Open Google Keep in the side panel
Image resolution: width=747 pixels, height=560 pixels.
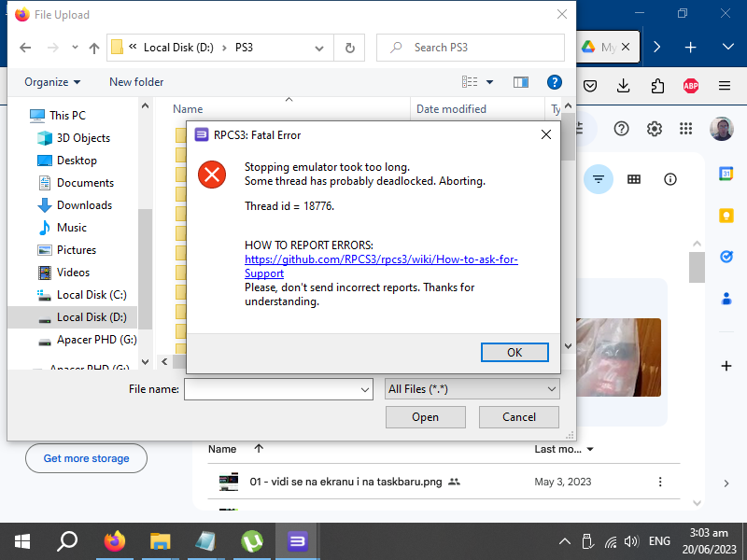coord(726,216)
